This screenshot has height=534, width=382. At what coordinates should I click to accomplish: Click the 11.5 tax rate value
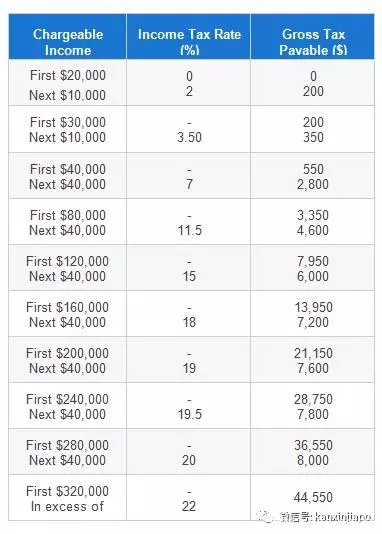(x=189, y=230)
